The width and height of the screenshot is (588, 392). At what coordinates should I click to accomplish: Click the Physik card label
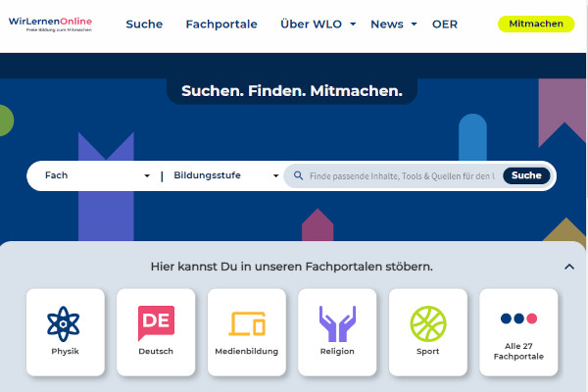click(x=66, y=352)
